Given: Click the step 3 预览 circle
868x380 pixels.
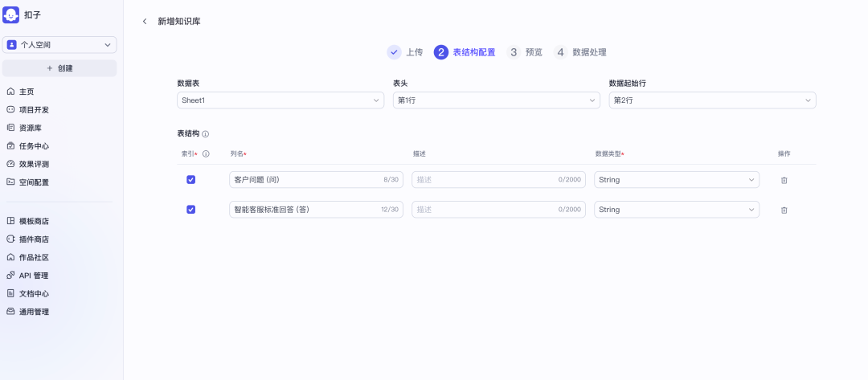Looking at the screenshot, I should coord(514,52).
